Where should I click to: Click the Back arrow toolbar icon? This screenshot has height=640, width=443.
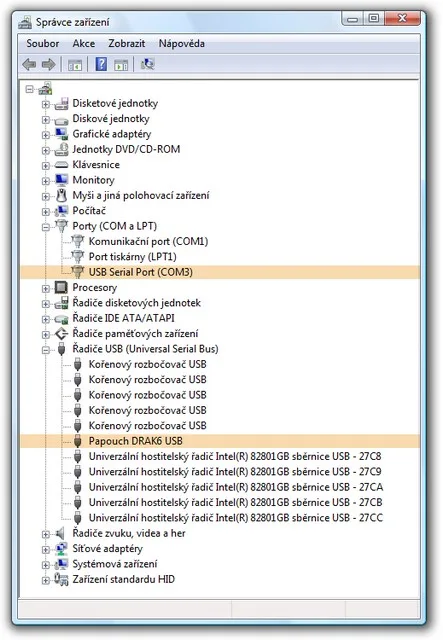pos(29,64)
